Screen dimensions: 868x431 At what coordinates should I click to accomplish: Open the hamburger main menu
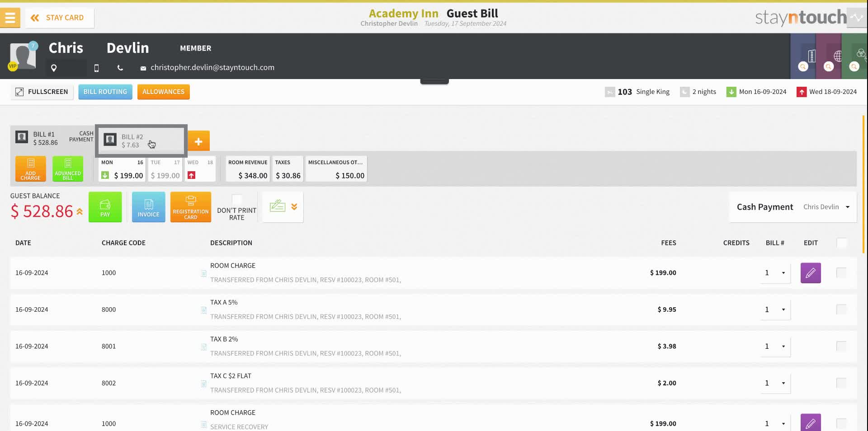tap(10, 18)
